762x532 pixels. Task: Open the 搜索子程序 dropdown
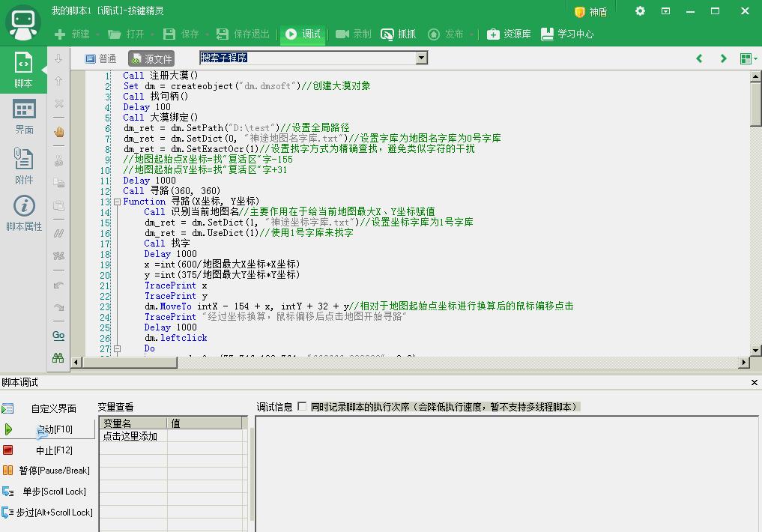point(421,58)
